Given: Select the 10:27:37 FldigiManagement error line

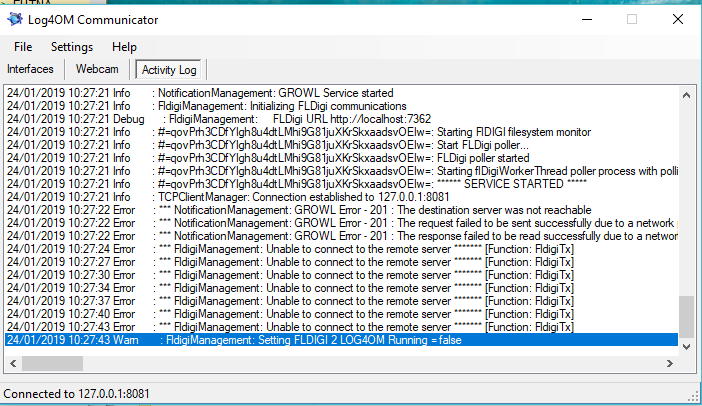Looking at the screenshot, I should 342,301.
